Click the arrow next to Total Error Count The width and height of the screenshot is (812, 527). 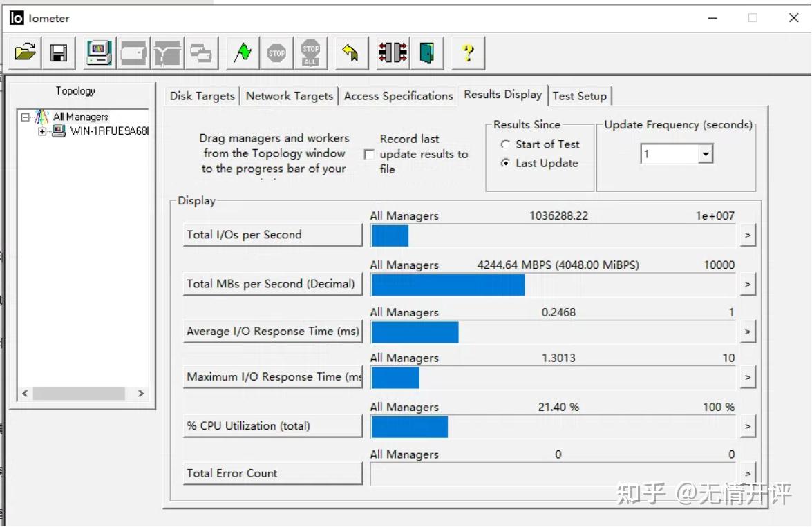(x=748, y=474)
